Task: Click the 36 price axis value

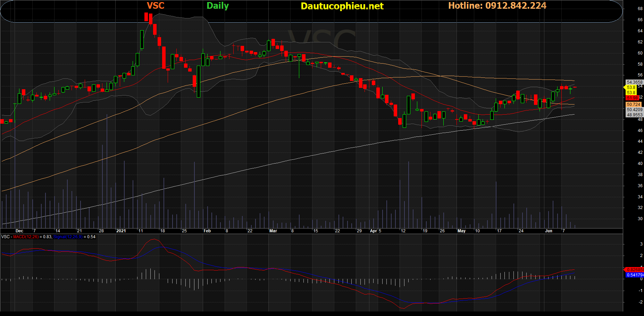Action: (640, 186)
